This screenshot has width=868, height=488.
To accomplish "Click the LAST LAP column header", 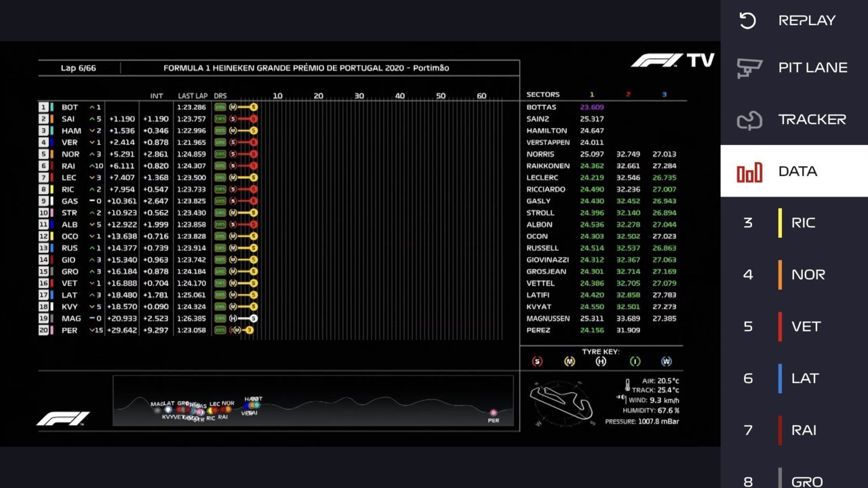I will (193, 96).
